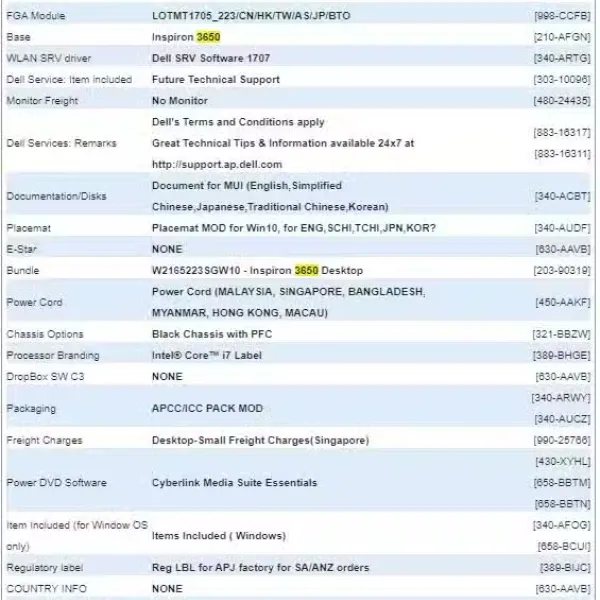
Task: Click the part code [340-ARWY]
Action: tap(561, 398)
